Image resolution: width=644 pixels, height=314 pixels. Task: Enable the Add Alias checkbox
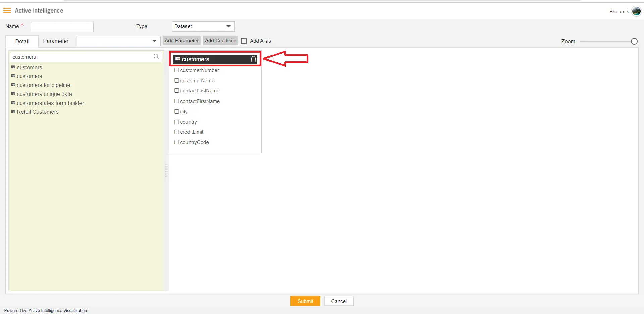pyautogui.click(x=244, y=41)
